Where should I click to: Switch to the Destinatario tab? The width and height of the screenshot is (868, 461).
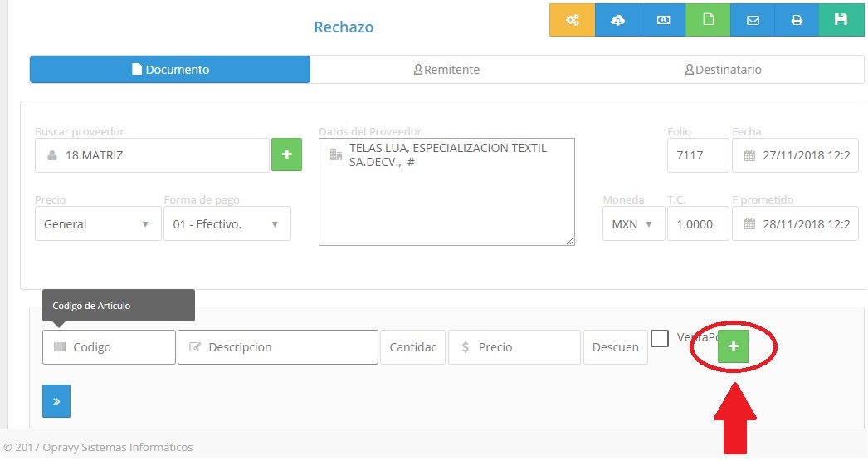[723, 70]
